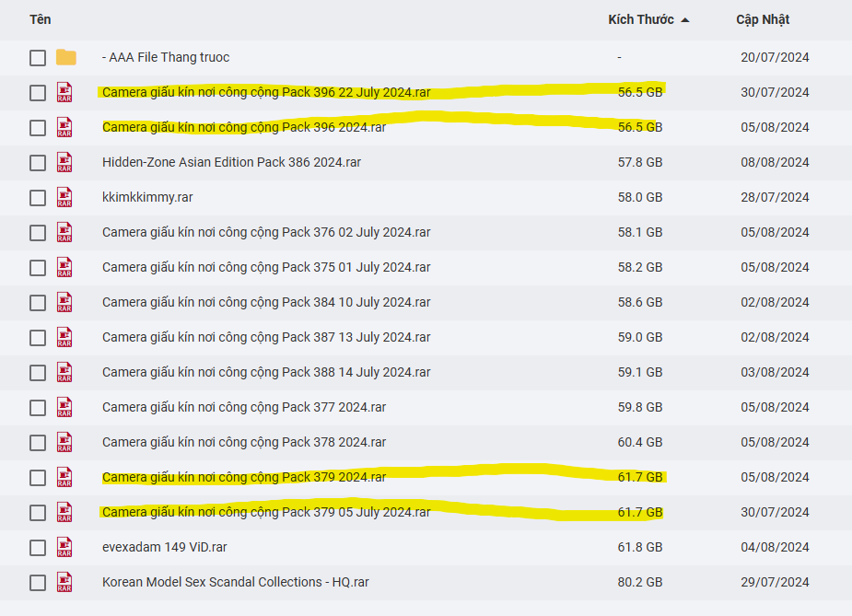Open the kkimkkimmy.rar file name
The image size is (852, 616).
[x=147, y=197]
